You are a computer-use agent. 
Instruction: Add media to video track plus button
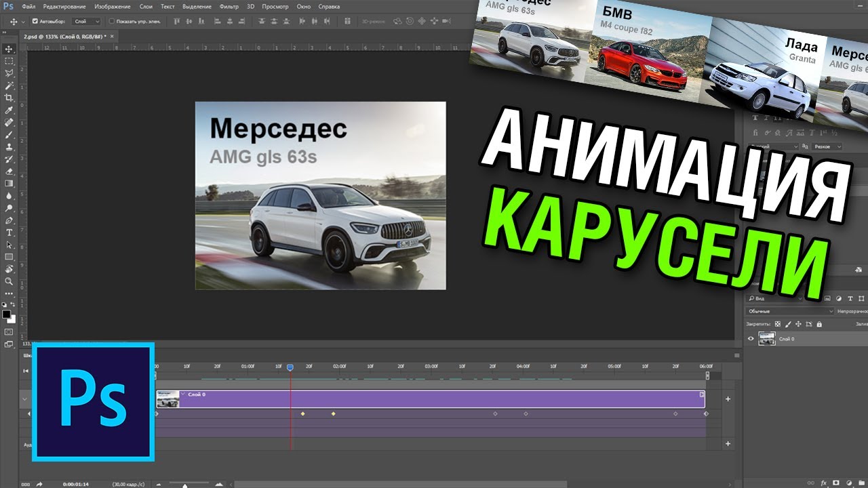pyautogui.click(x=728, y=399)
